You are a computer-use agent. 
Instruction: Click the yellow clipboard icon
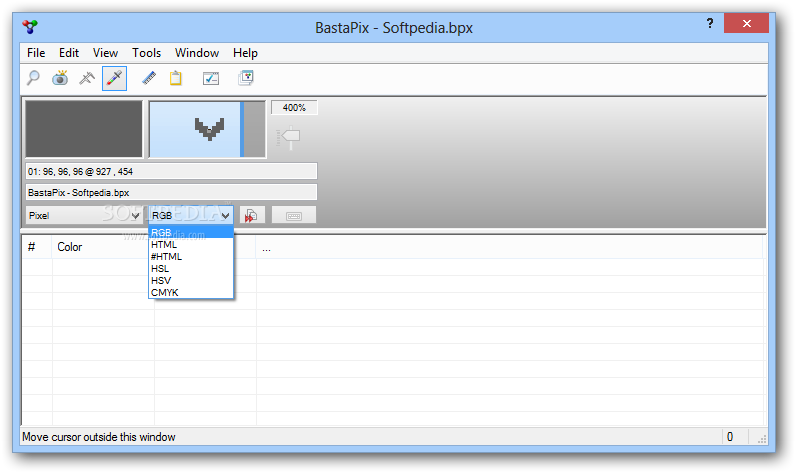point(176,78)
